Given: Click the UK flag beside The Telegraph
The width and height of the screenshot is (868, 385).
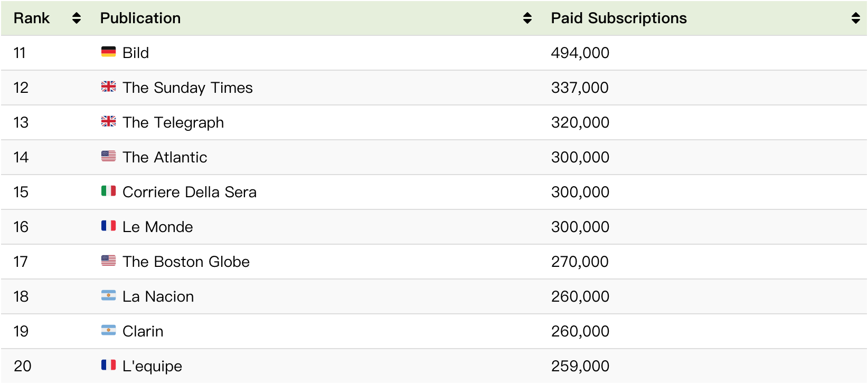Looking at the screenshot, I should tap(108, 121).
